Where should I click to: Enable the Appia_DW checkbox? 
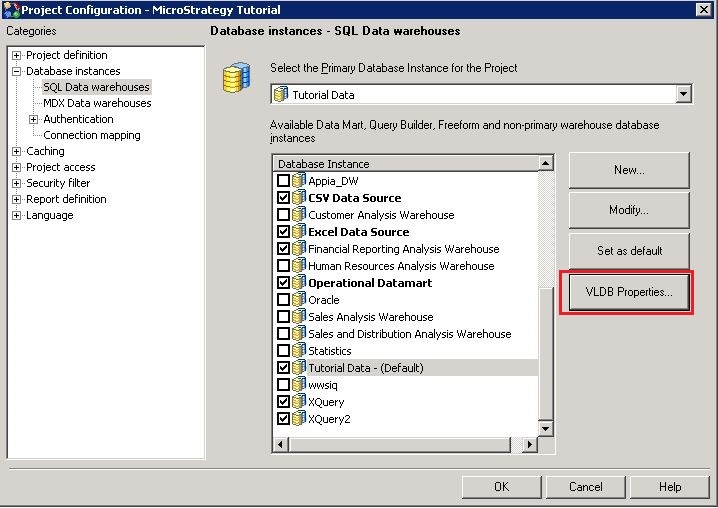[283, 180]
